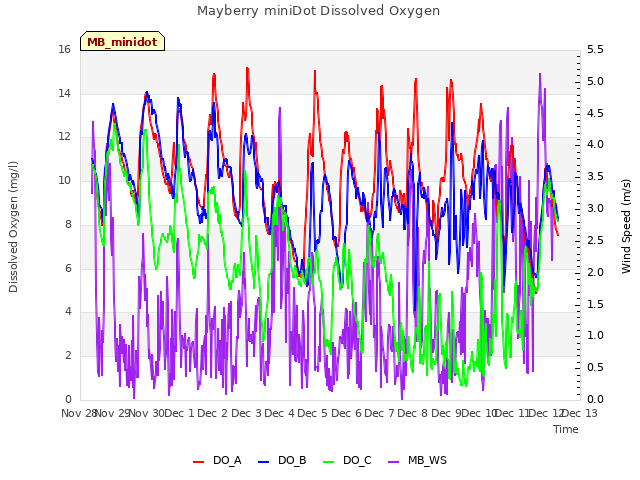This screenshot has height=480, width=640.
Task: Select the DO_A legend entry
Action: coord(217,461)
